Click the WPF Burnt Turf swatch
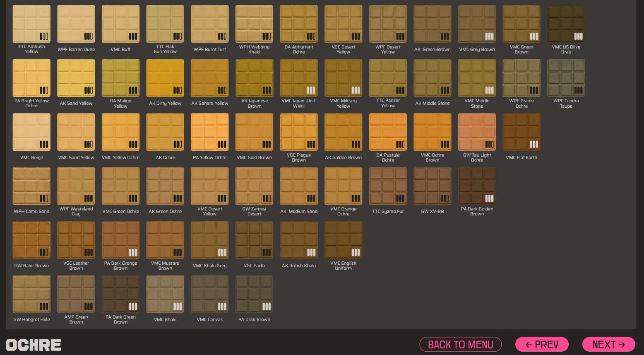The height and width of the screenshot is (355, 644). point(210,24)
